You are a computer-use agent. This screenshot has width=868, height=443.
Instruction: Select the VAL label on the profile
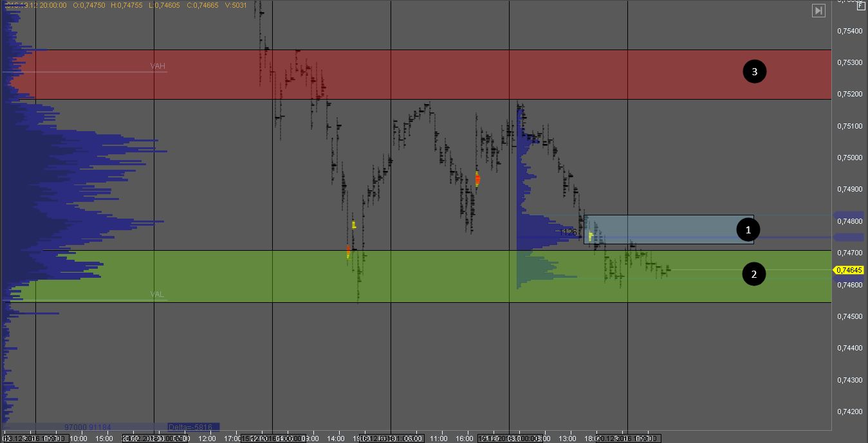coord(158,294)
